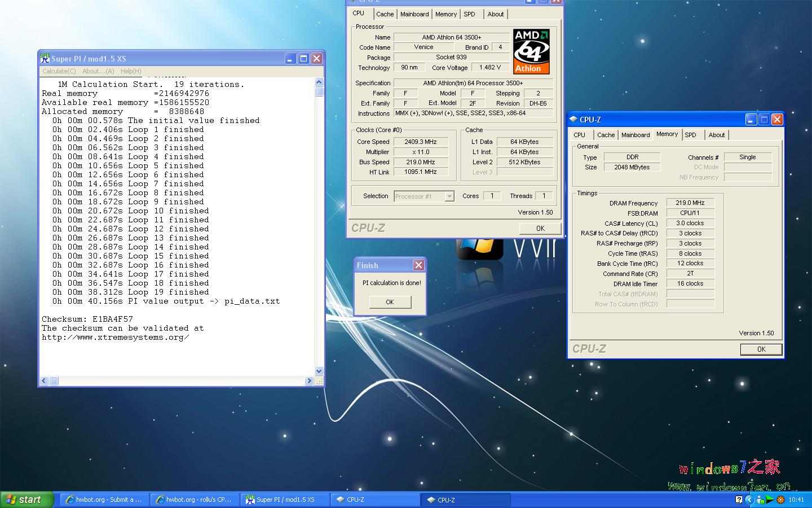Click the Name field AMD Athlon 64 3500+
The image size is (812, 508).
[452, 37]
